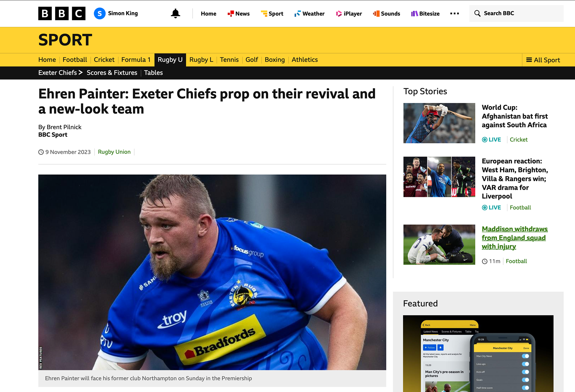Open the News section in top bar

pos(239,13)
